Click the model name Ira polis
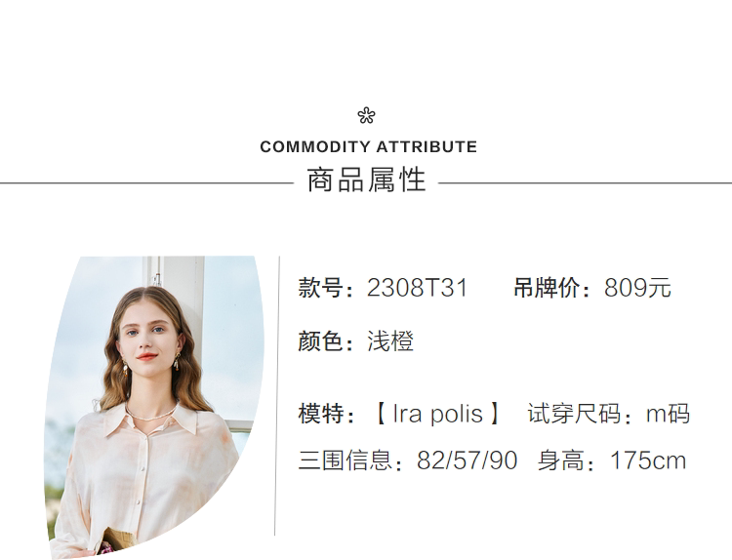Screen dimensions: 732x560 438,414
